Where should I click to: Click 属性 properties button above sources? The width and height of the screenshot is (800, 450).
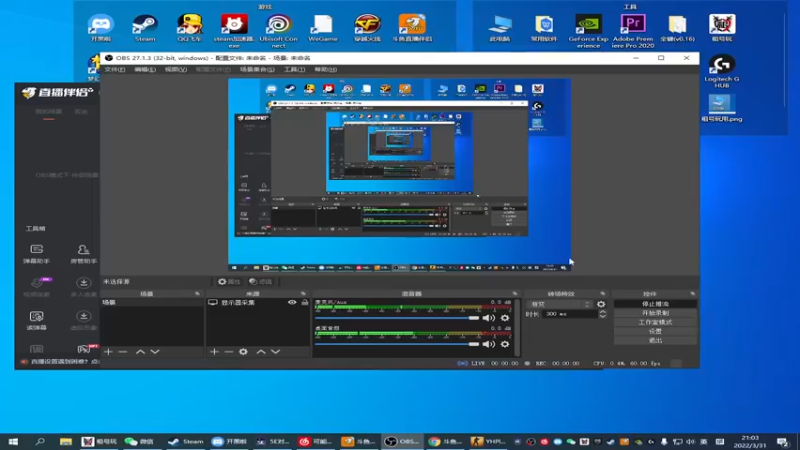pos(229,282)
